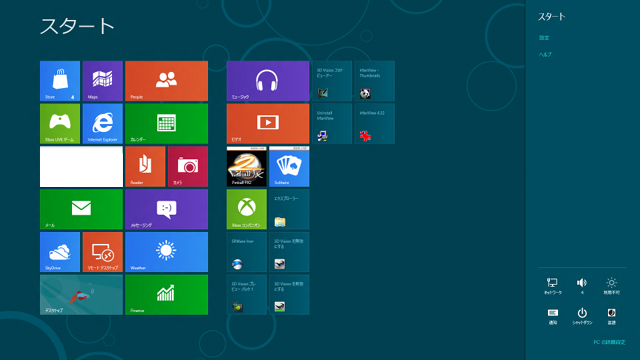This screenshot has height=360, width=640.
Task: Open the orange Video tile
Action: tap(268, 124)
